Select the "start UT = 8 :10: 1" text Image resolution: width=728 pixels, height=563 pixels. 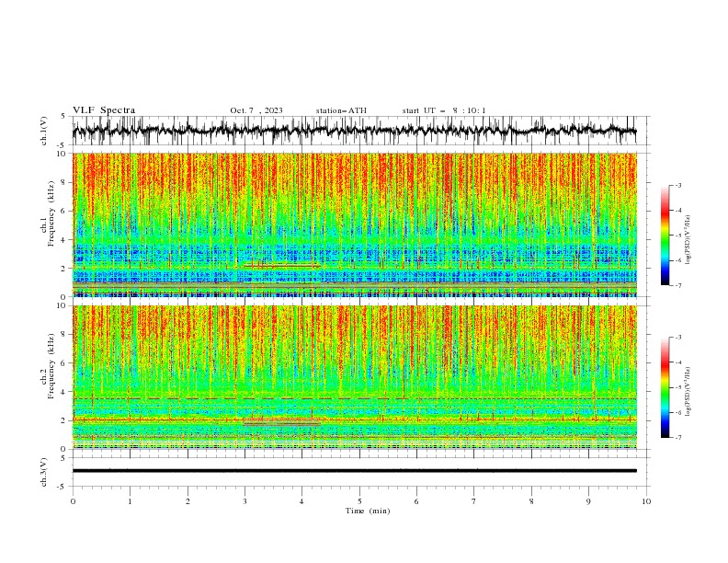click(444, 110)
